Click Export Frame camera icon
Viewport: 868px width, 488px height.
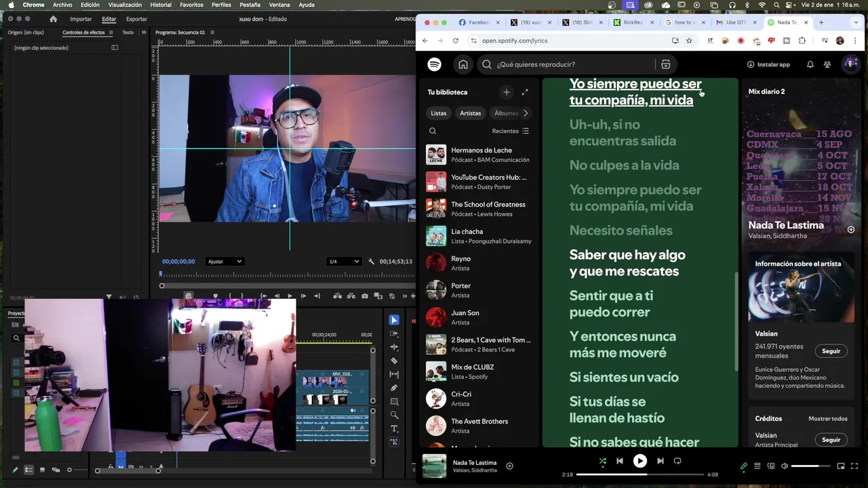click(x=365, y=296)
